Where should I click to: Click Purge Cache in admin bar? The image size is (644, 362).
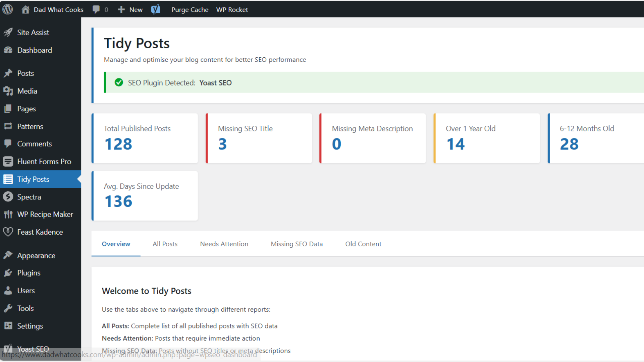coord(190,9)
